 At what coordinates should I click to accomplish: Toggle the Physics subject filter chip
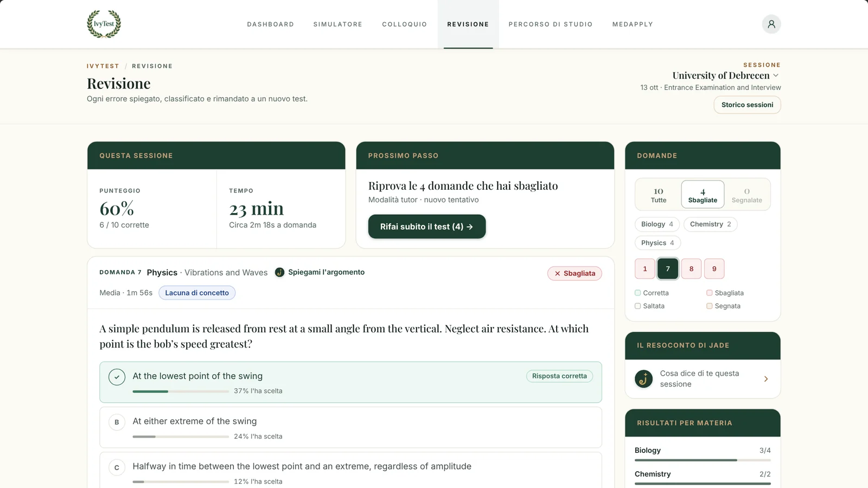click(658, 243)
